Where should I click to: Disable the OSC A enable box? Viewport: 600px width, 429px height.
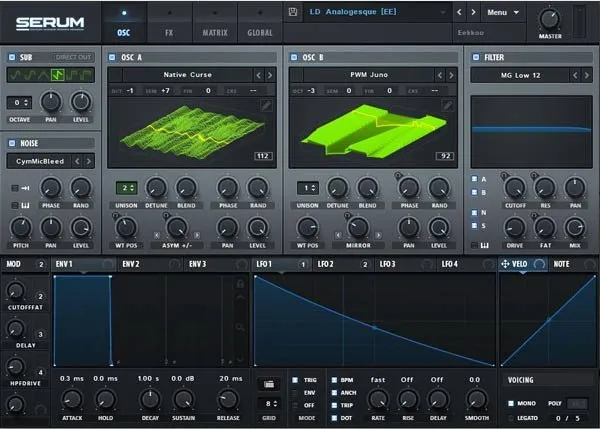112,57
